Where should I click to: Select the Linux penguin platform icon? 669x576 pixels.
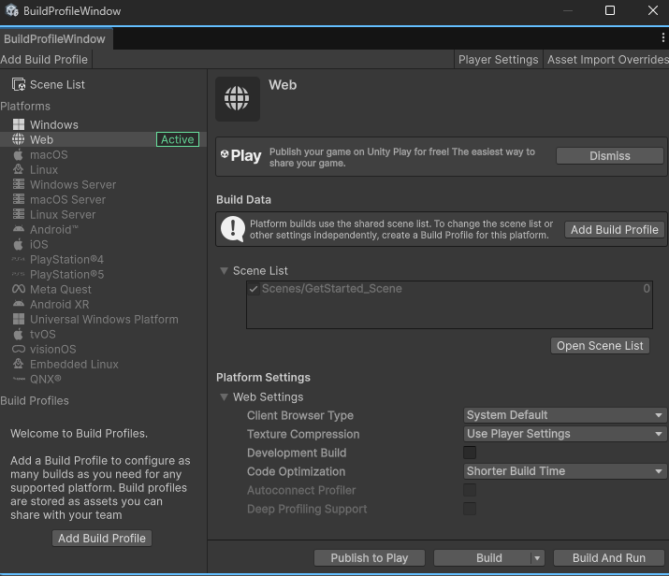point(18,170)
